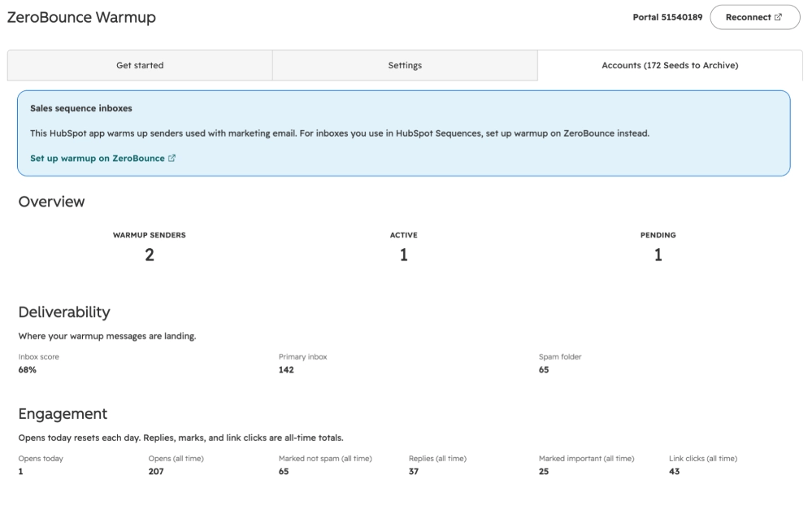
Task: Click 'Where your warmup messages are landing' text
Action: (107, 337)
